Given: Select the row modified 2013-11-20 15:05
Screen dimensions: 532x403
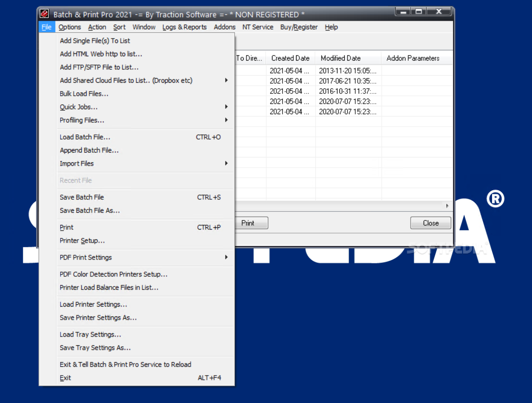Looking at the screenshot, I should tap(344, 71).
